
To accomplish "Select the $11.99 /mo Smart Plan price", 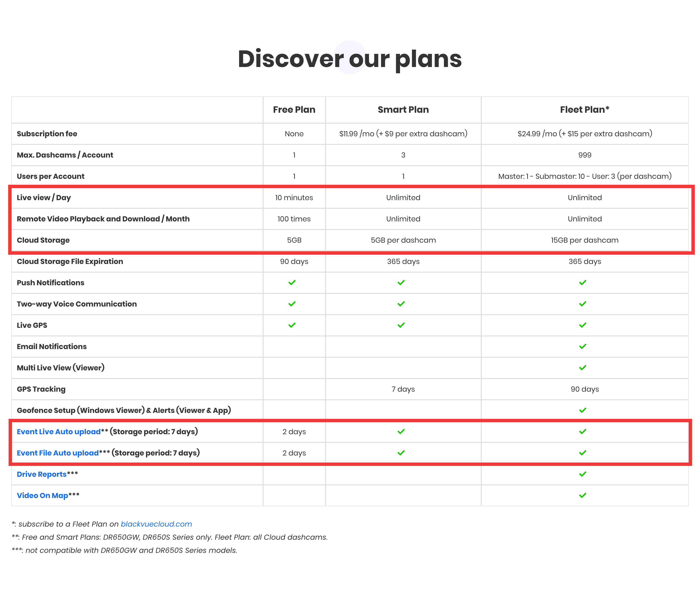I will 403,134.
